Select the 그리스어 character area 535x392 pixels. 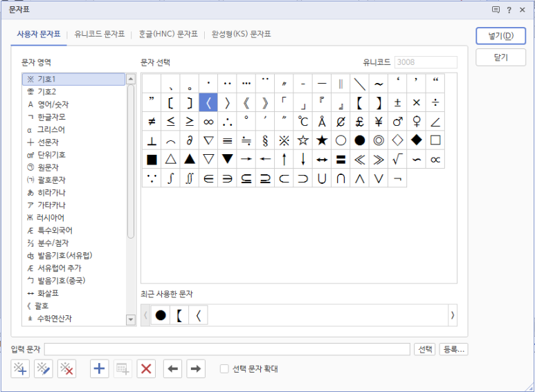pos(73,129)
